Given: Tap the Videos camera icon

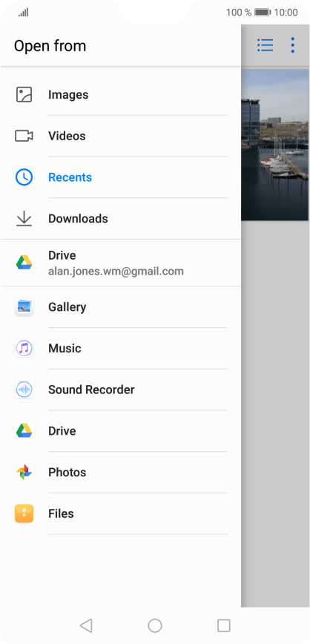Looking at the screenshot, I should (x=24, y=136).
